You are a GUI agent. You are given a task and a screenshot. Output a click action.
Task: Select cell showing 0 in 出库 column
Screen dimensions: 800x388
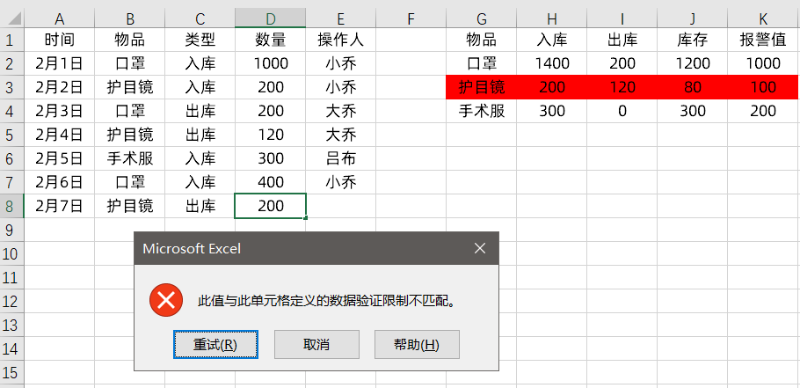point(622,111)
